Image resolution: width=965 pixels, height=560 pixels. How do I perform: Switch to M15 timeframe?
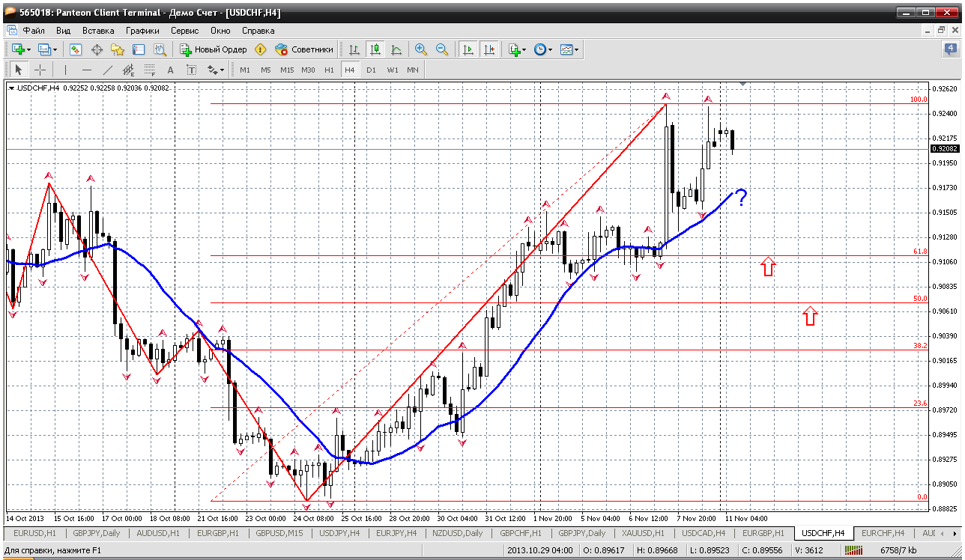[x=287, y=70]
